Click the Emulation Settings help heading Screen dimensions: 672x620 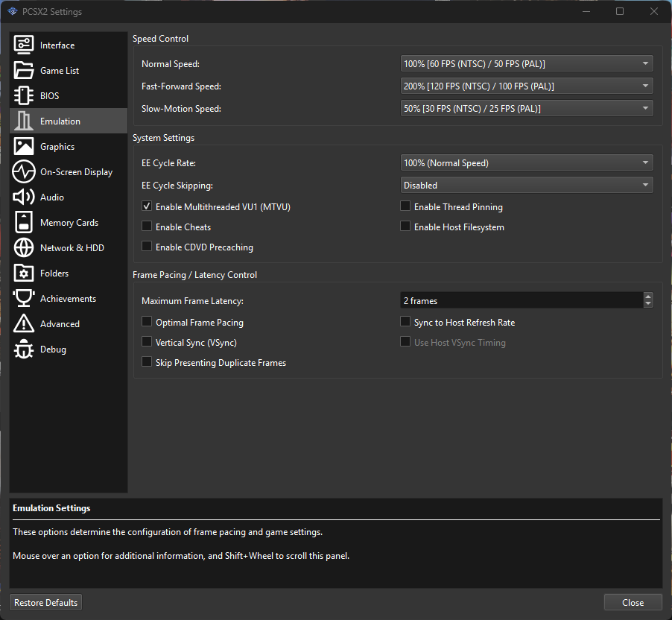[x=51, y=508]
